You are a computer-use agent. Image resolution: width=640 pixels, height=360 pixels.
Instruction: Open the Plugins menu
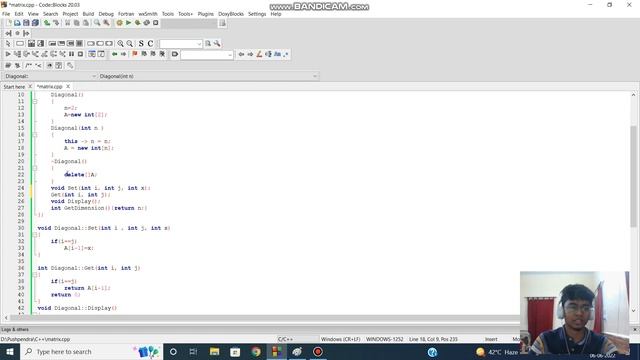click(206, 14)
